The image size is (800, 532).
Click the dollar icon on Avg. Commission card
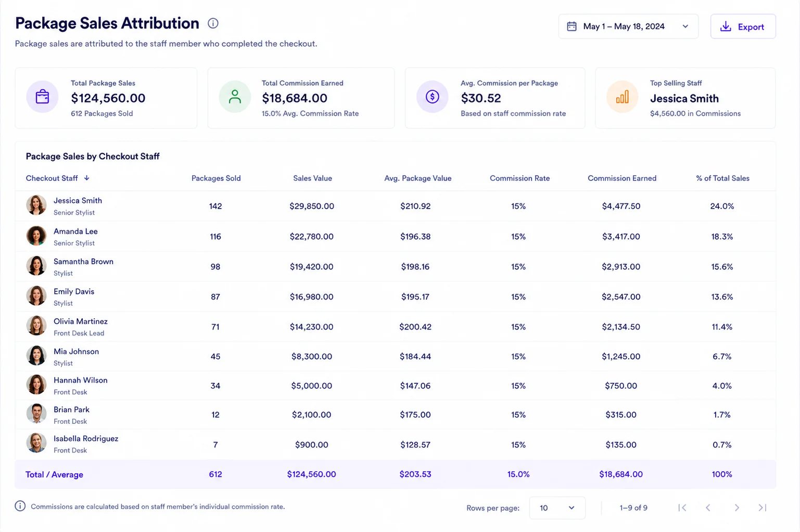tap(433, 97)
